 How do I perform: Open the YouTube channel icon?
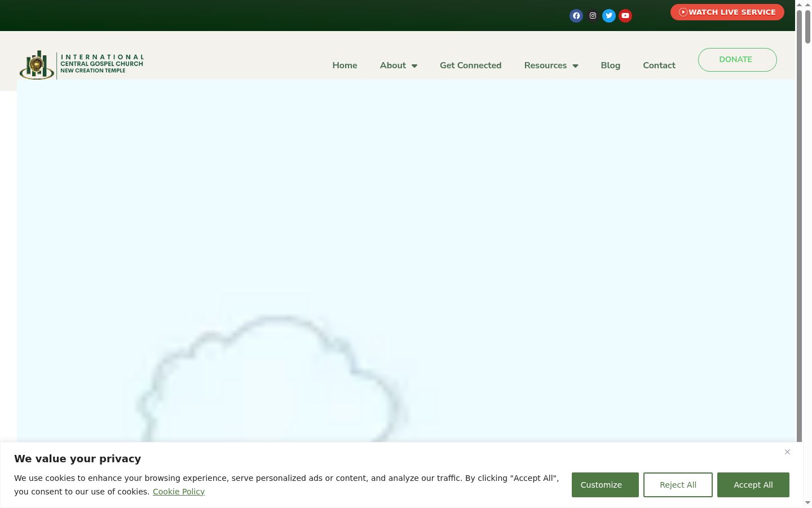coord(625,16)
